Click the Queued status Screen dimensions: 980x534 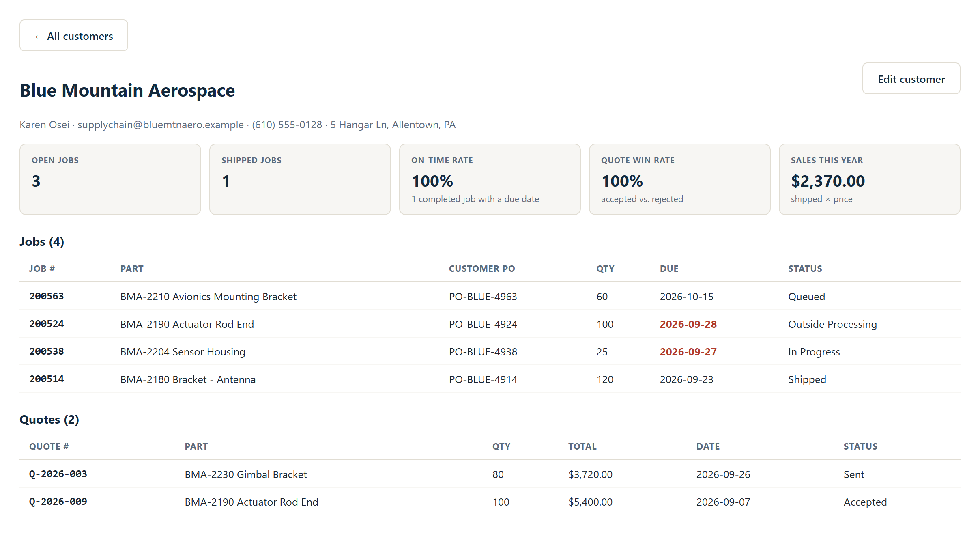[807, 297]
